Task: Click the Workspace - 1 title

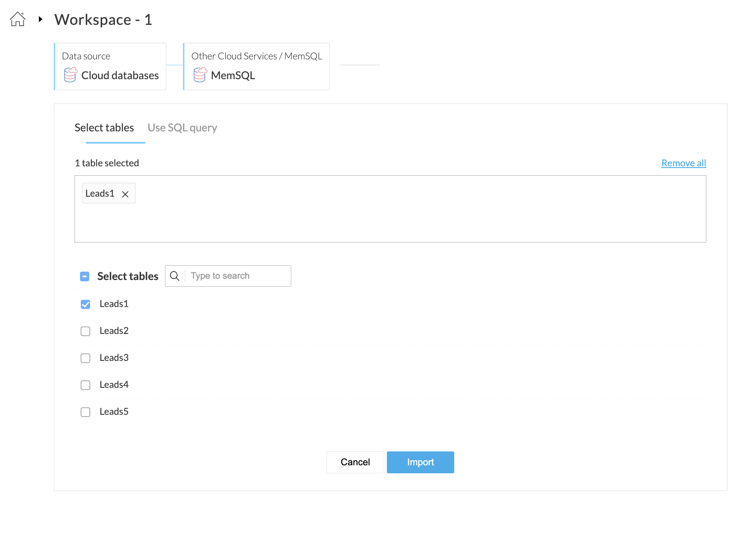Action: pos(103,19)
